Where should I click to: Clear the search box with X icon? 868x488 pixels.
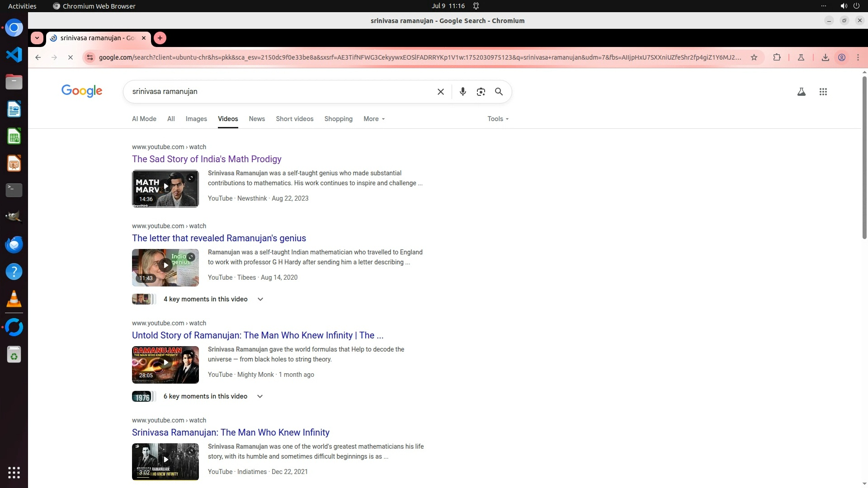(440, 92)
